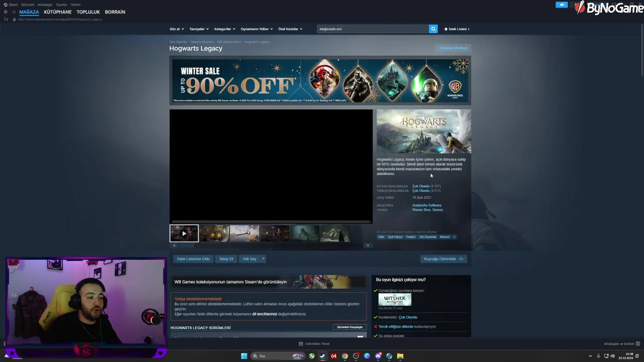This screenshot has height=362, width=644.
Task: Switch to KÜTÜPHANE tab
Action: [58, 12]
